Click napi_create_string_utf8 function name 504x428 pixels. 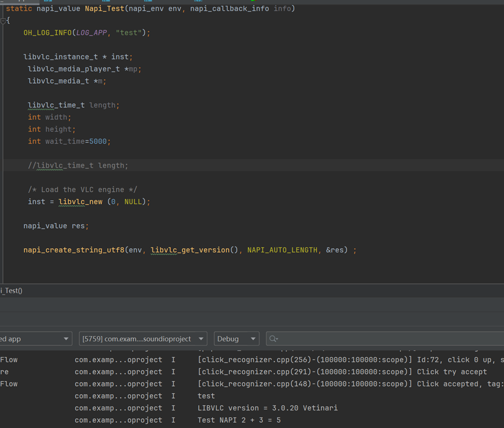(73, 250)
